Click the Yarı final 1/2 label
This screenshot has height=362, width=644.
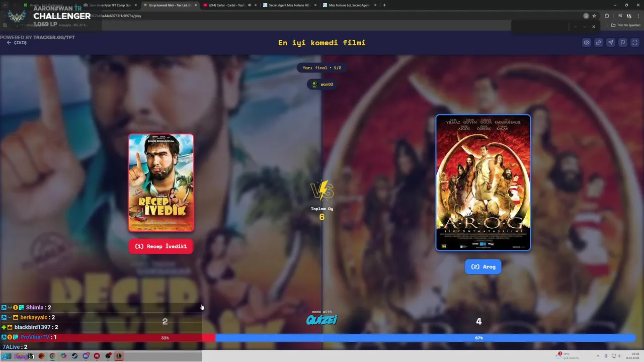click(x=322, y=68)
